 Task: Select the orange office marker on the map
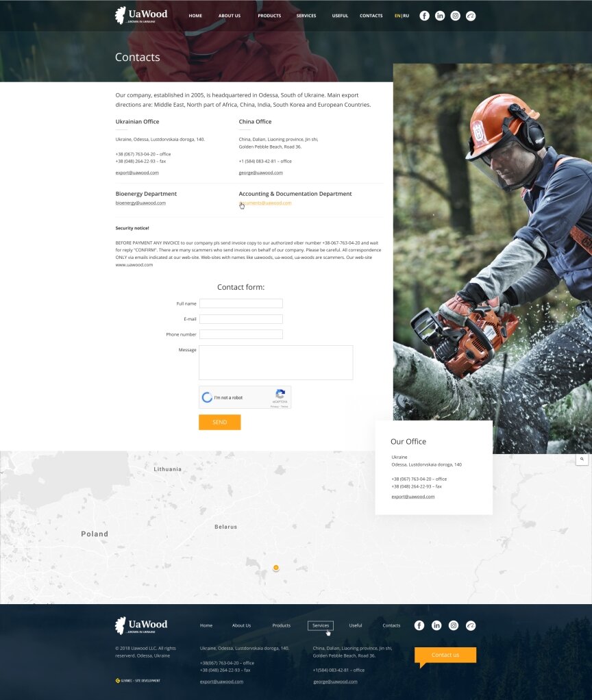[276, 568]
